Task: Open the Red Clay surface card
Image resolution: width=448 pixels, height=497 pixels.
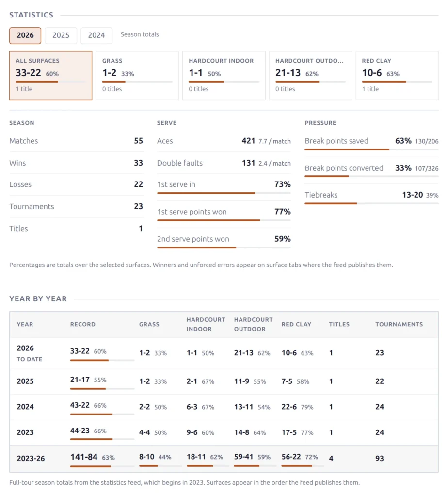Action: click(397, 76)
